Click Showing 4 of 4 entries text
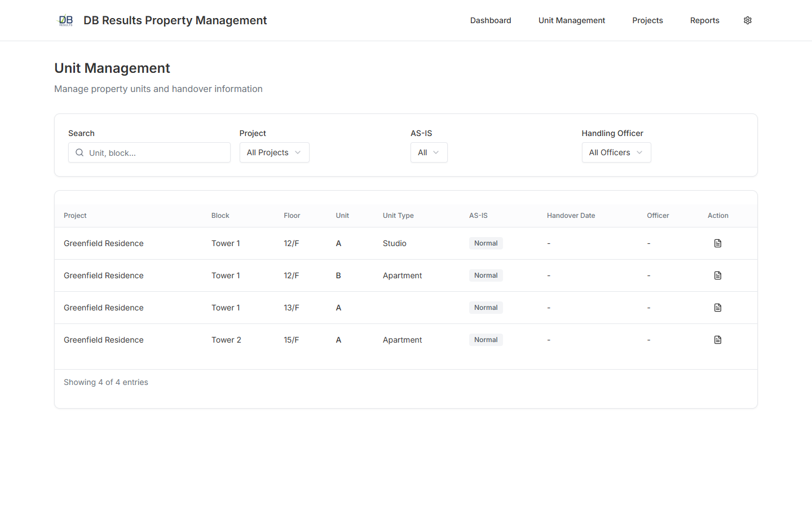This screenshot has height=508, width=812. 106,382
